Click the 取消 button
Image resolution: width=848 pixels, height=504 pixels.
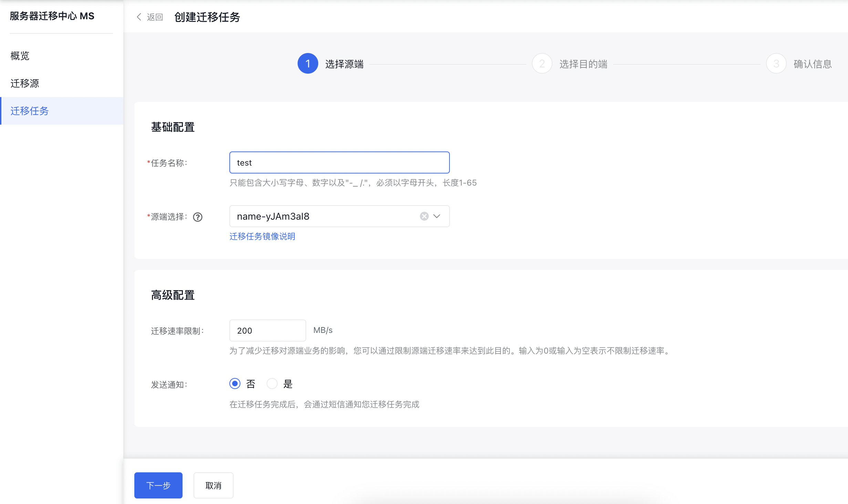point(214,485)
